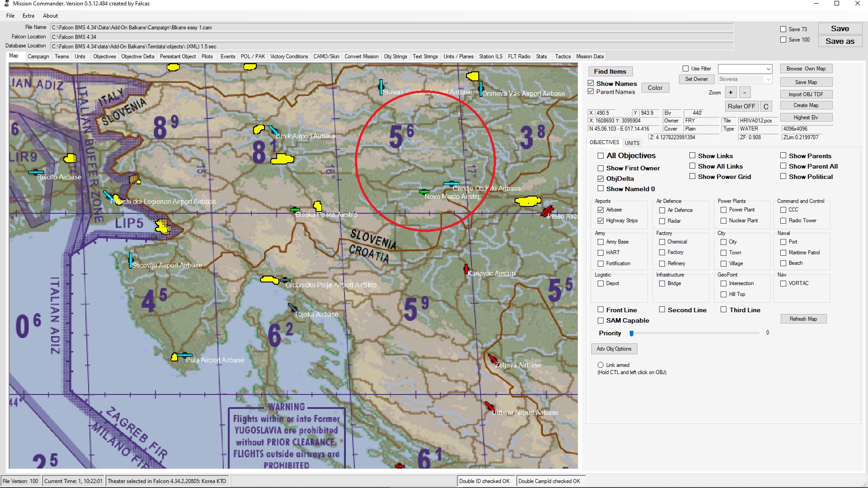Open the Units / Planes tab
Viewport: 868px width, 488px height.
click(458, 56)
